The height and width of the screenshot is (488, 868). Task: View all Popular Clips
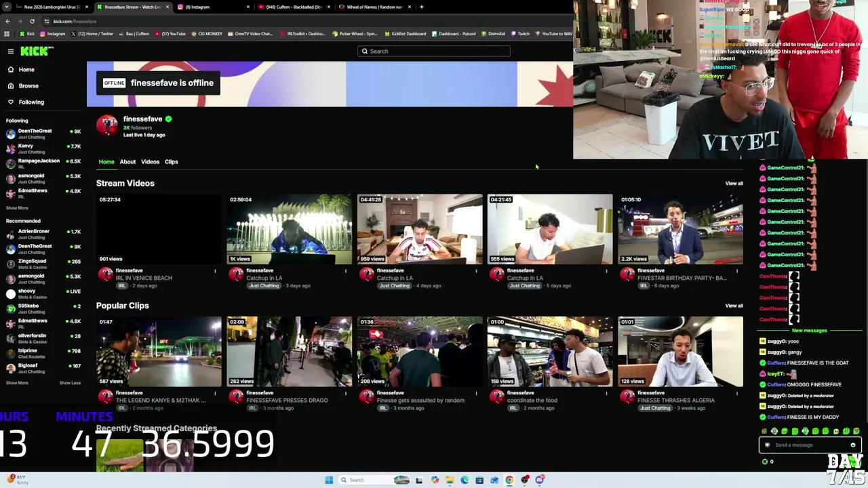point(734,306)
